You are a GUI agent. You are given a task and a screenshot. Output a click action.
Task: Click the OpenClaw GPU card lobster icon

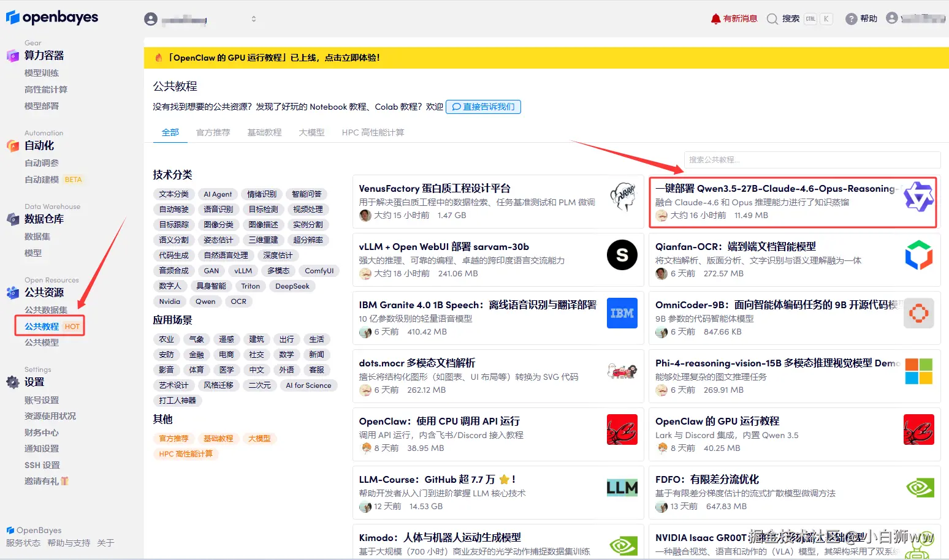pyautogui.click(x=918, y=429)
